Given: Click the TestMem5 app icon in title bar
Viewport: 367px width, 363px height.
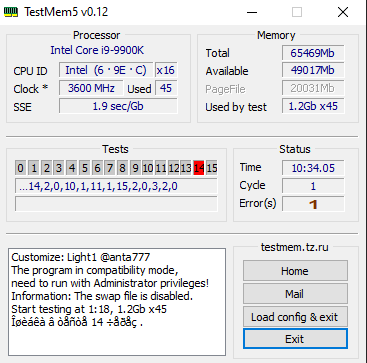Looking at the screenshot, I should coord(11,12).
